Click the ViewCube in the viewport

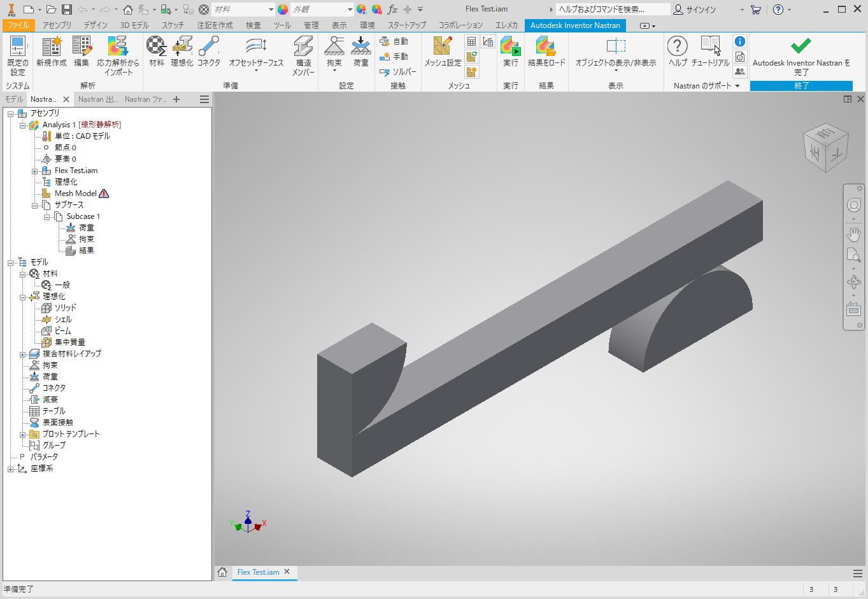826,148
